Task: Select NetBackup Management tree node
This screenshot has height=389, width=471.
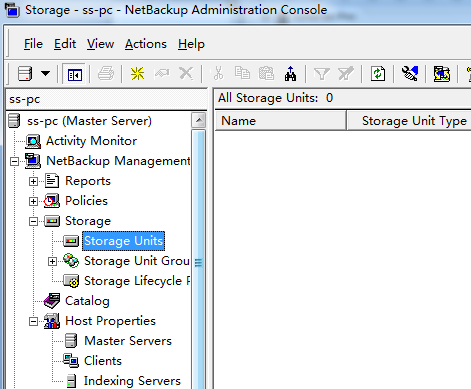Action: pyautogui.click(x=118, y=161)
